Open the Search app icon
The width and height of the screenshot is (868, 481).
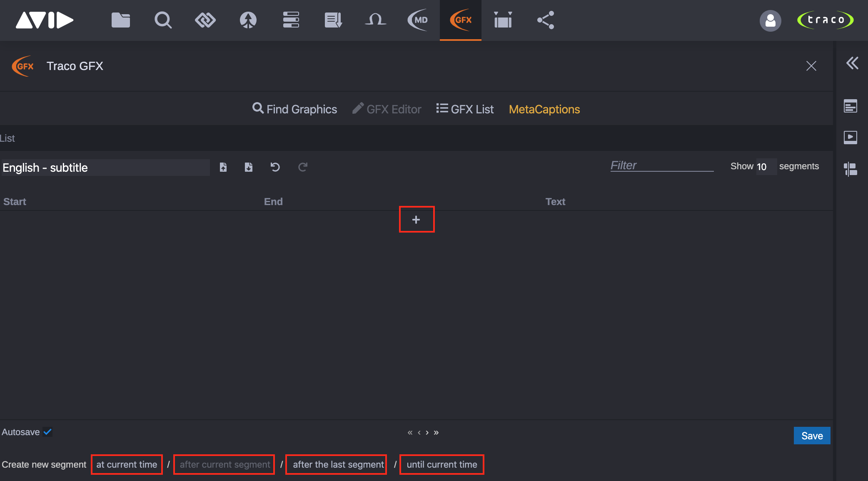163,20
